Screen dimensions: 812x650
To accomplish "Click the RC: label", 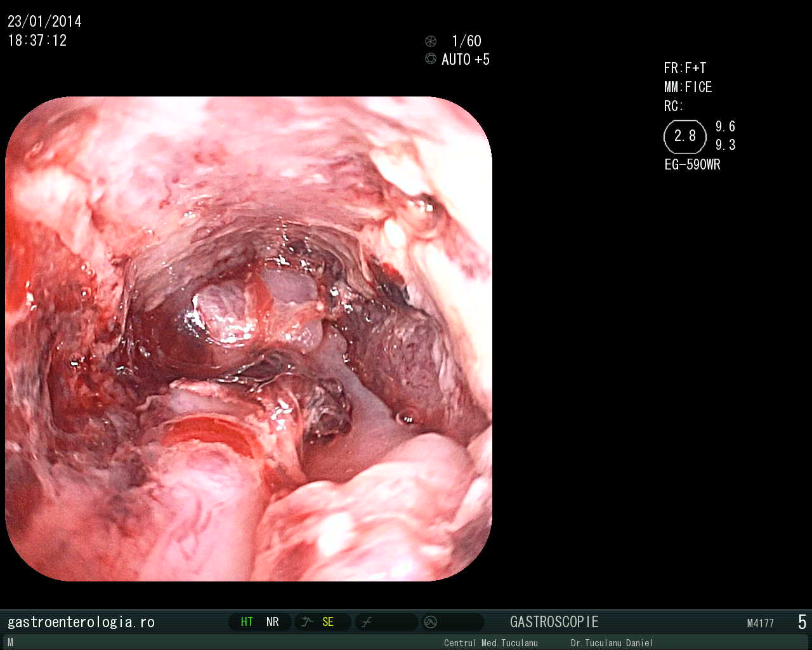I will click(x=674, y=106).
